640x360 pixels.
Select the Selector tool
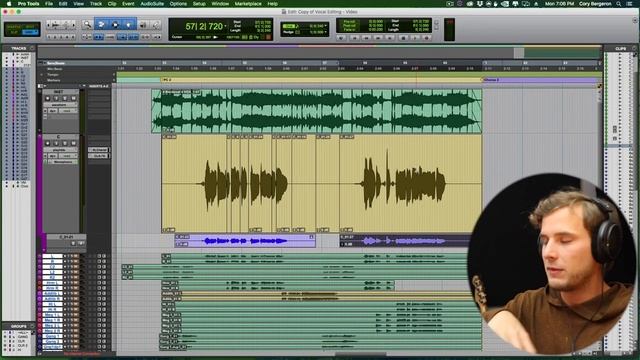click(x=115, y=24)
